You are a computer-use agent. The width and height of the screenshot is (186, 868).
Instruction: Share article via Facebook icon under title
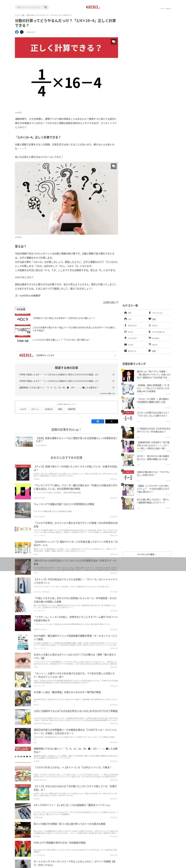coord(17,32)
